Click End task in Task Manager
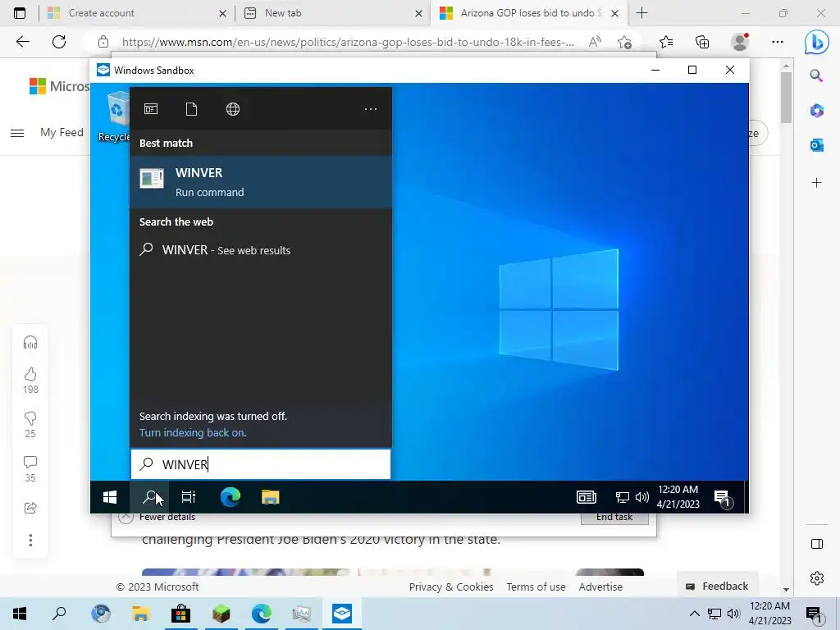Image resolution: width=840 pixels, height=630 pixels. point(614,518)
